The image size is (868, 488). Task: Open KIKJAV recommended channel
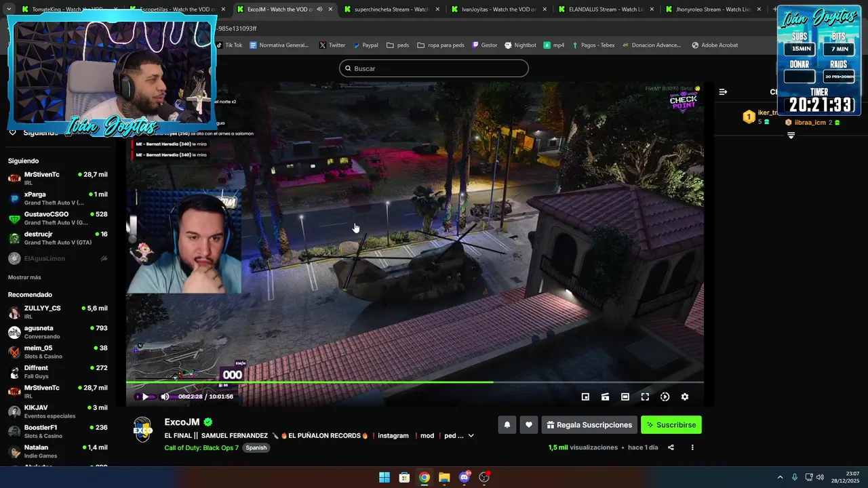coord(58,411)
